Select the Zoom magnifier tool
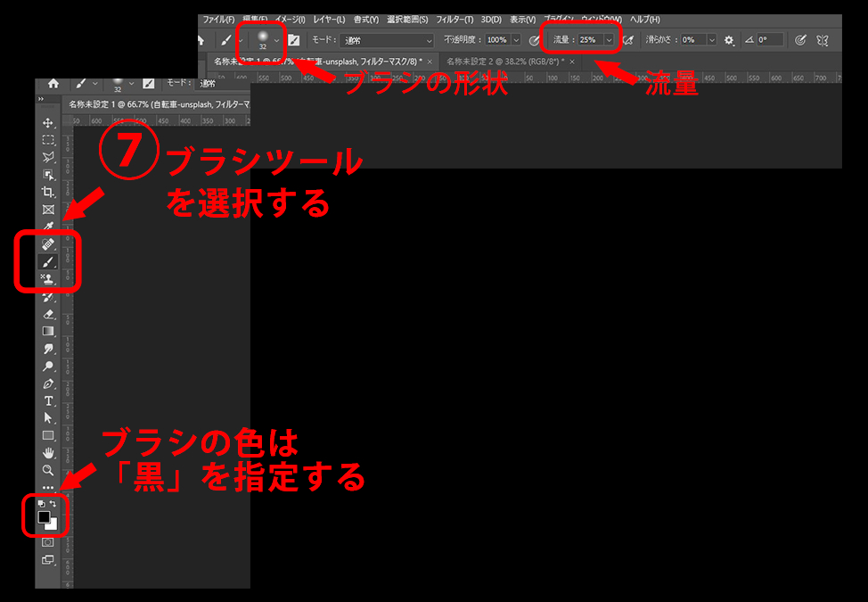Screen dimensions: 868x602 [48, 470]
